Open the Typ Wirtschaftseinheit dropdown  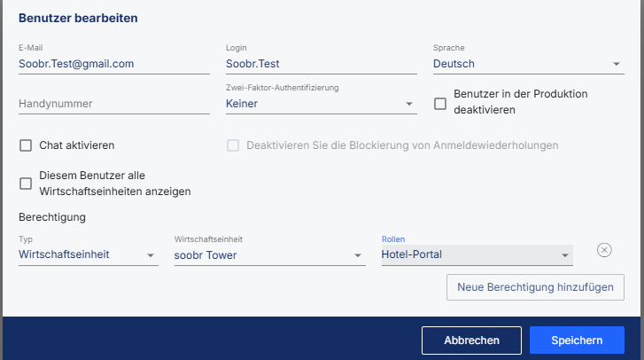89,254
